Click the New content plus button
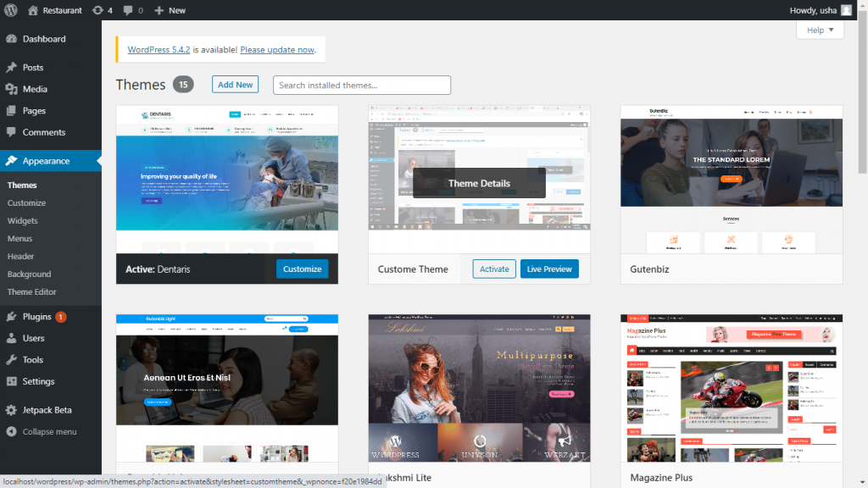Image resolution: width=868 pixels, height=488 pixels. pyautogui.click(x=170, y=10)
